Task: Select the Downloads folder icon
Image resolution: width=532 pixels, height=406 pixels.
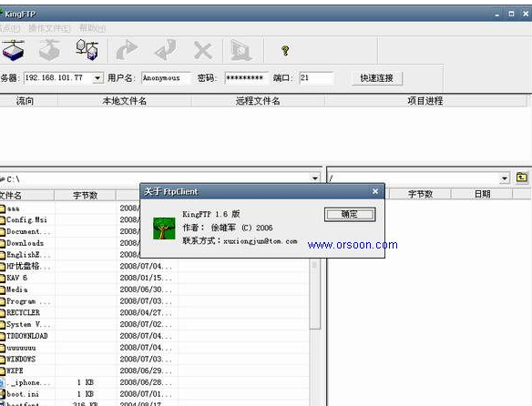Action: [x=3, y=243]
